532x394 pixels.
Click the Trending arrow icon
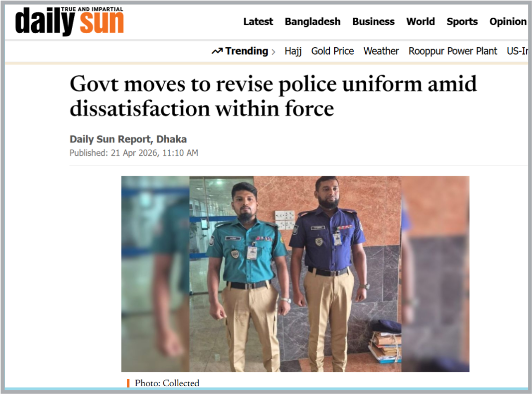pos(217,51)
